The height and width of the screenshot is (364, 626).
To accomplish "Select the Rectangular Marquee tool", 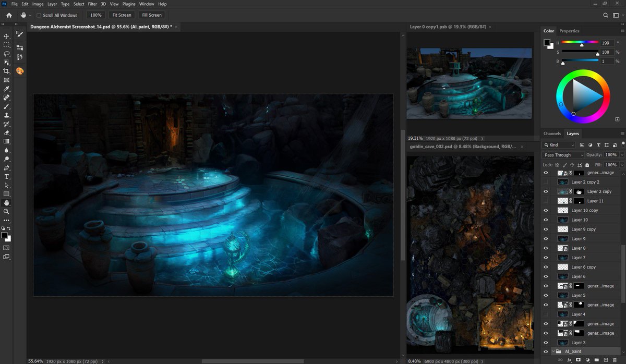I will pyautogui.click(x=7, y=45).
